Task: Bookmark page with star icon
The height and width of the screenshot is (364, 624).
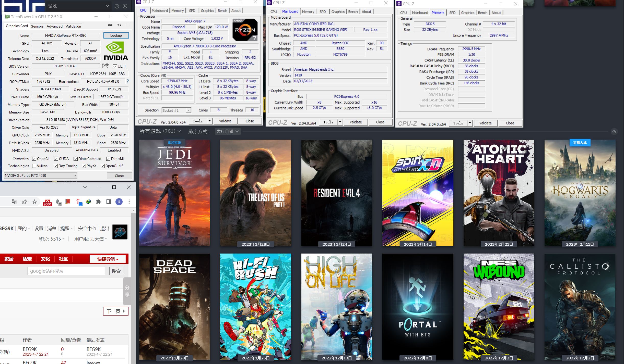Action: pyautogui.click(x=34, y=202)
